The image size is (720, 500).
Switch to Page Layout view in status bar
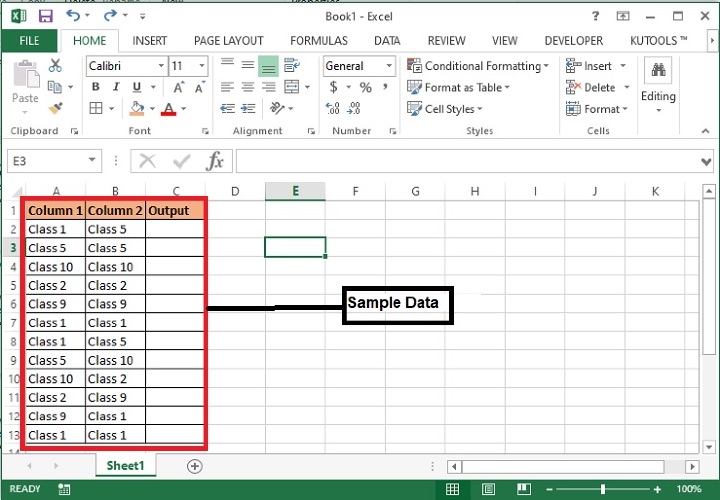click(488, 489)
